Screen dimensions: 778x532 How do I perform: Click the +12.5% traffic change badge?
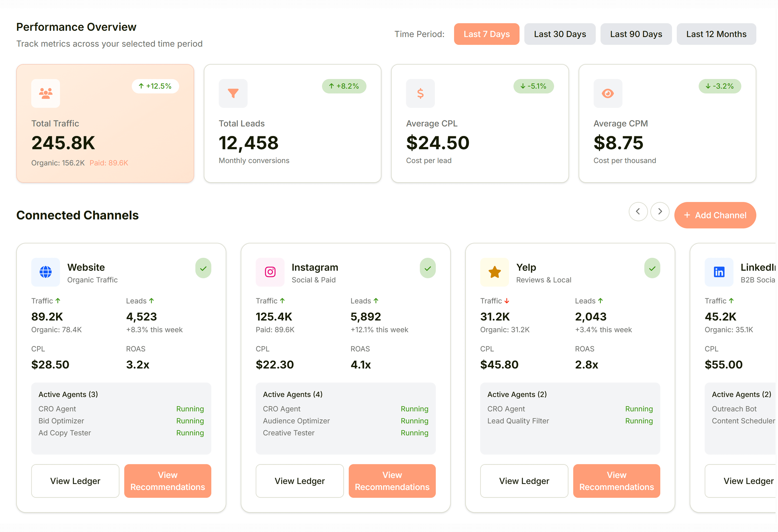pos(155,86)
